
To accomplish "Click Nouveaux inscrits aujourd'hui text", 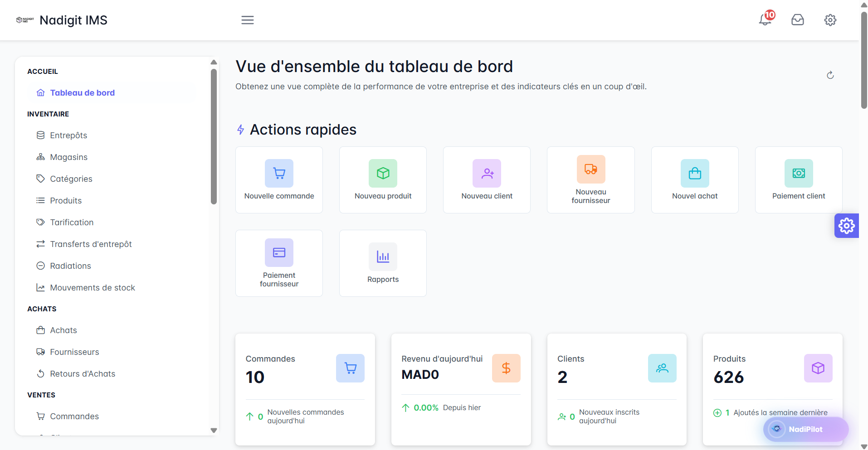I will point(609,416).
